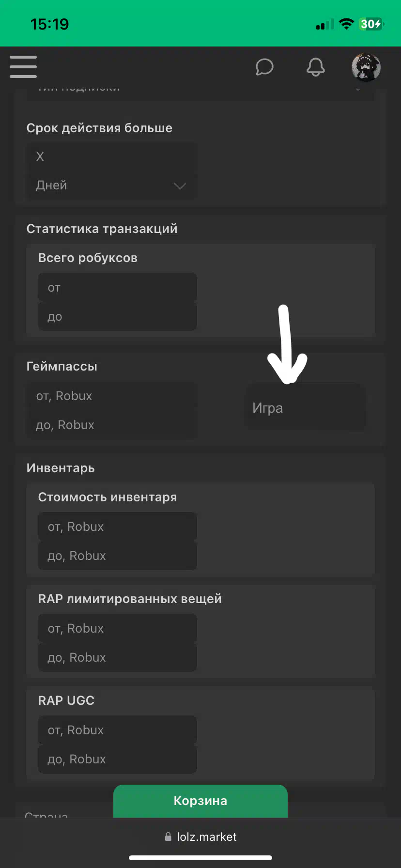Focus Всего робуксов 'от' field
The height and width of the screenshot is (868, 401).
coord(118,287)
